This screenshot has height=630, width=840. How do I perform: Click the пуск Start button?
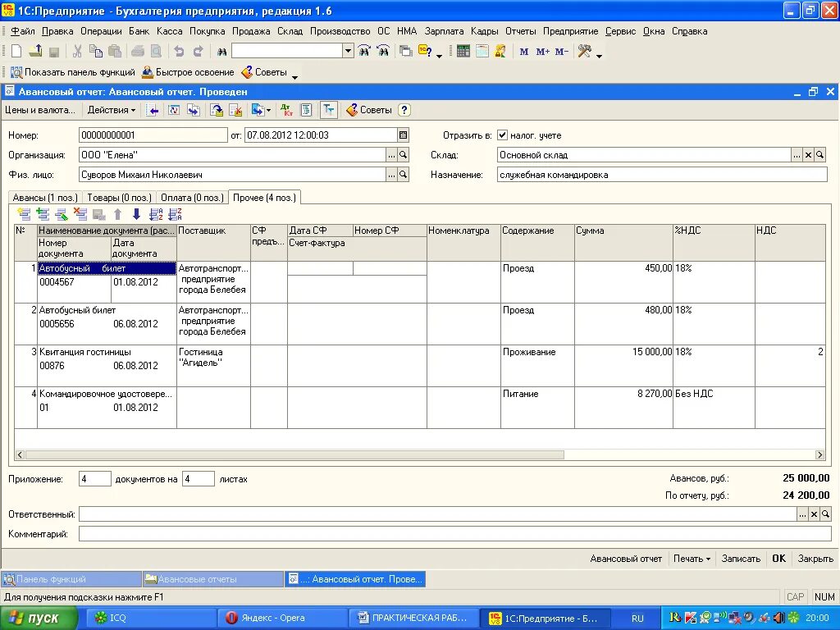(x=39, y=619)
